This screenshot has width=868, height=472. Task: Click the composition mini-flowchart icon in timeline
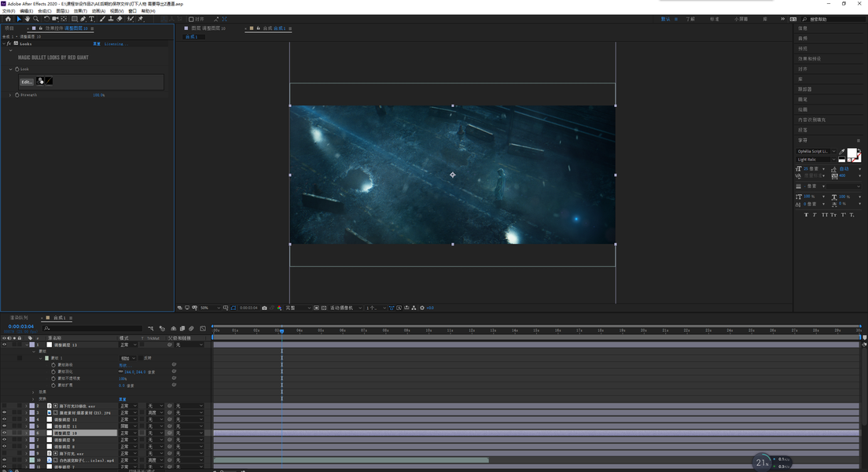[x=150, y=329]
